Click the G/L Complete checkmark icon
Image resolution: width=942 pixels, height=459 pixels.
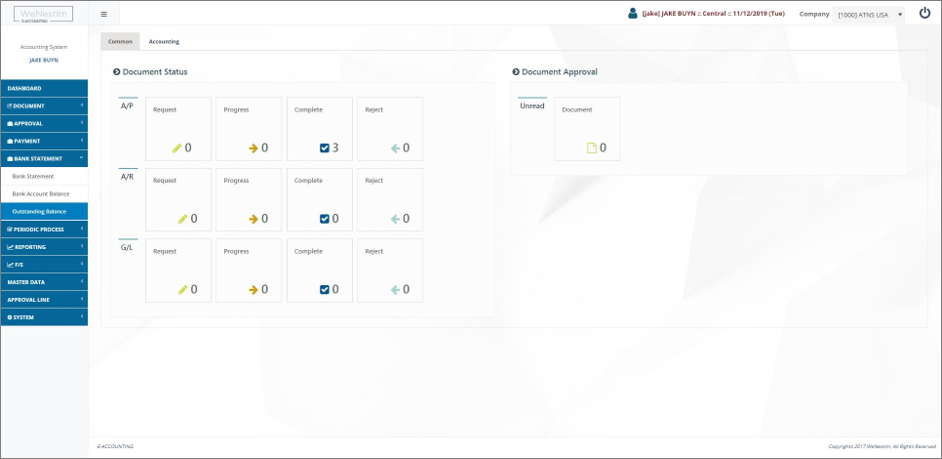(x=324, y=290)
